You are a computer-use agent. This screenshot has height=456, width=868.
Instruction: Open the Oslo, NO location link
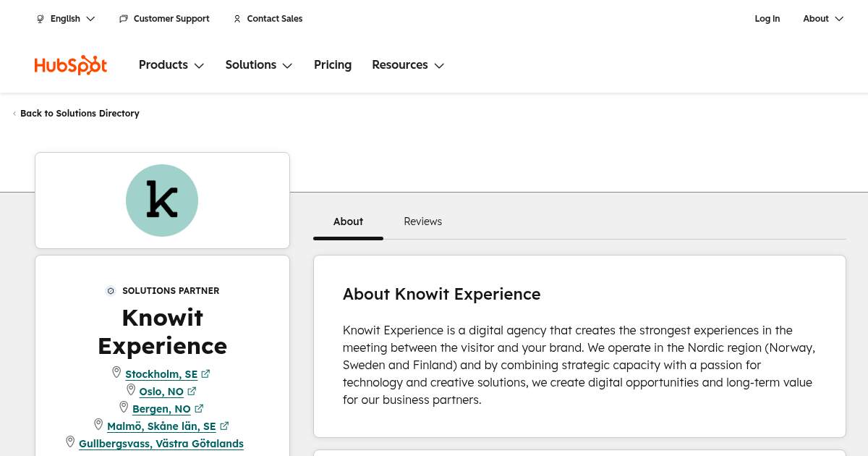click(161, 392)
